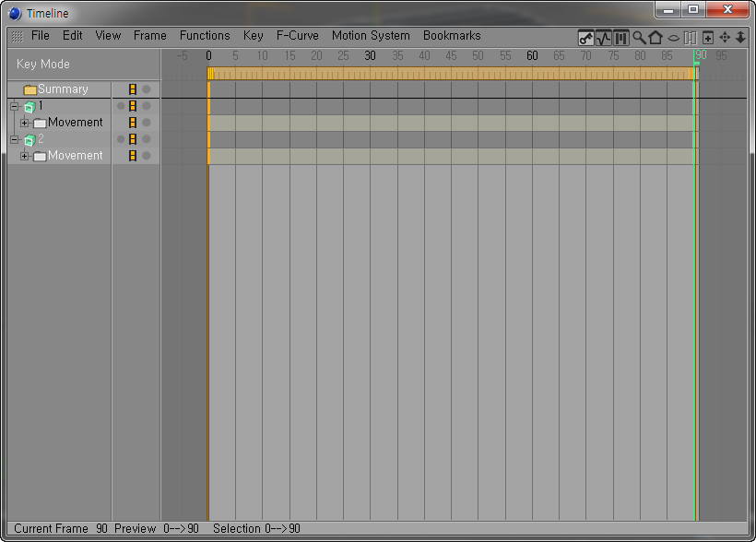The image size is (756, 542).
Task: Click the green frame 90 playhead marker
Action: pos(696,64)
